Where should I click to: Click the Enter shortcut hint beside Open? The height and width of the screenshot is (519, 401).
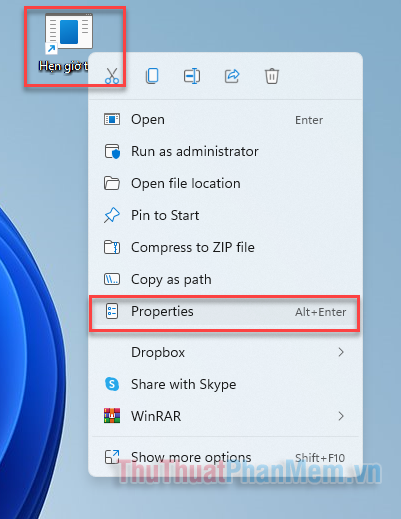coord(309,120)
